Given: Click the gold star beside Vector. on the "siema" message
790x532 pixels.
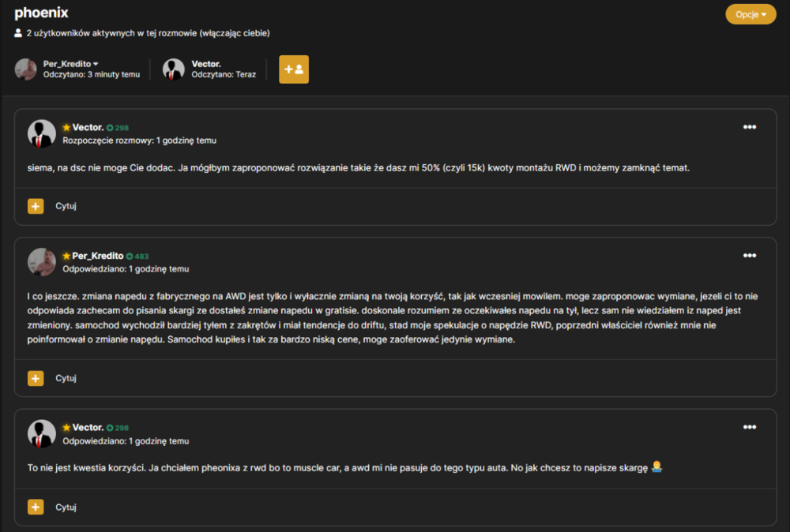Looking at the screenshot, I should pos(66,127).
